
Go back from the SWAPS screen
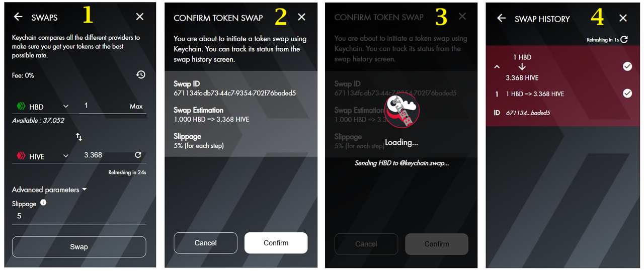[18, 17]
